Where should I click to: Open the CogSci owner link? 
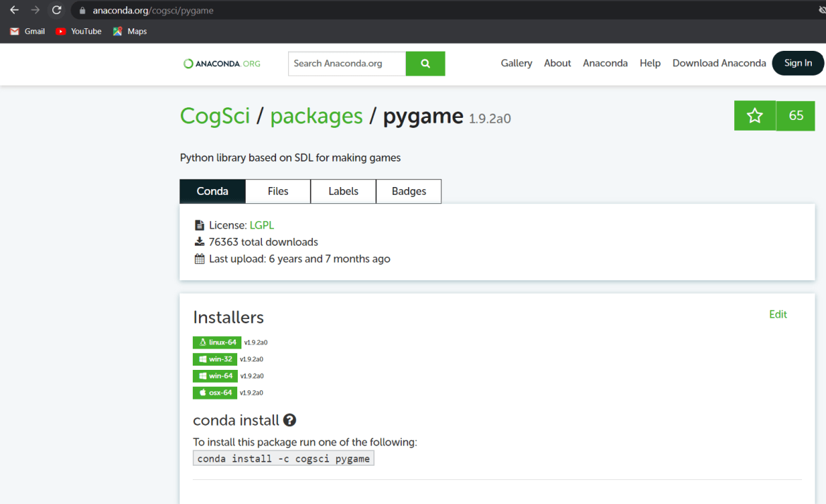click(x=215, y=116)
